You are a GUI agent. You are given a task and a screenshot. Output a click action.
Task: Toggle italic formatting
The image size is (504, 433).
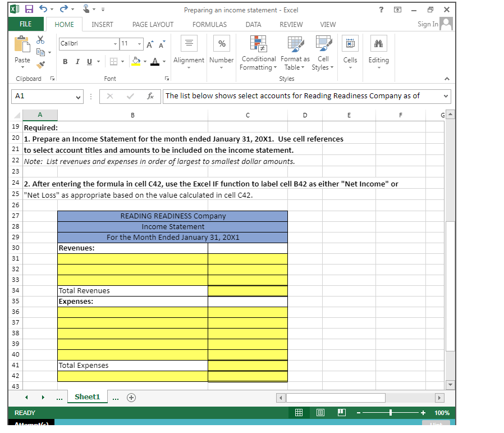tap(77, 61)
